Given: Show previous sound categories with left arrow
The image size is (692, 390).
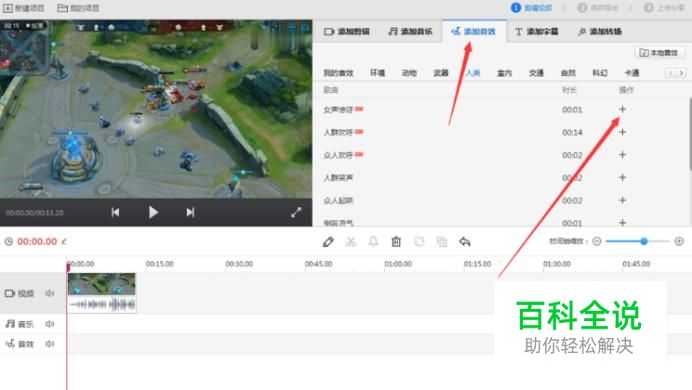Looking at the screenshot, I should click(x=670, y=73).
